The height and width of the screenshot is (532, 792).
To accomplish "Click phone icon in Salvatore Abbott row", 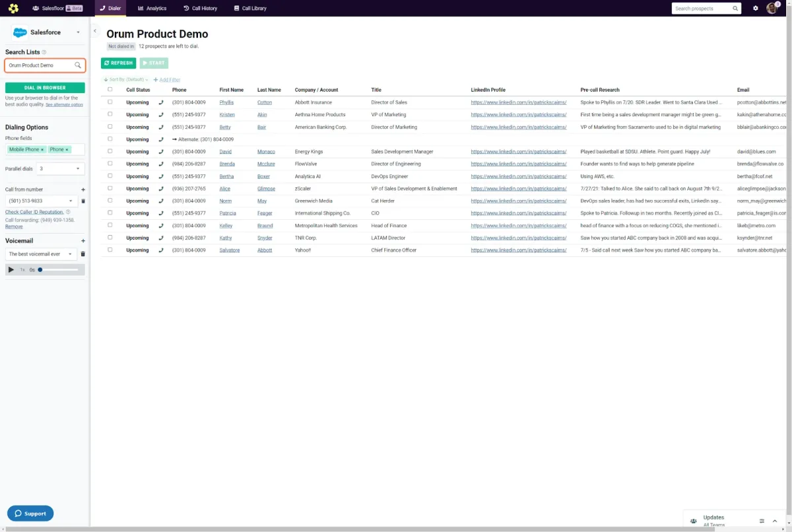I will coord(161,250).
